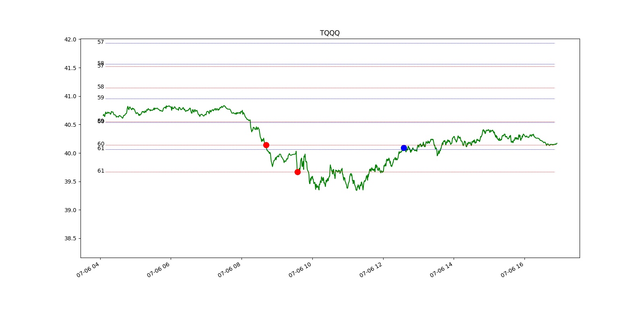Screen dimensions: 644x322
Task: Click the 39.0 y-axis tick label
Action: tap(70, 210)
